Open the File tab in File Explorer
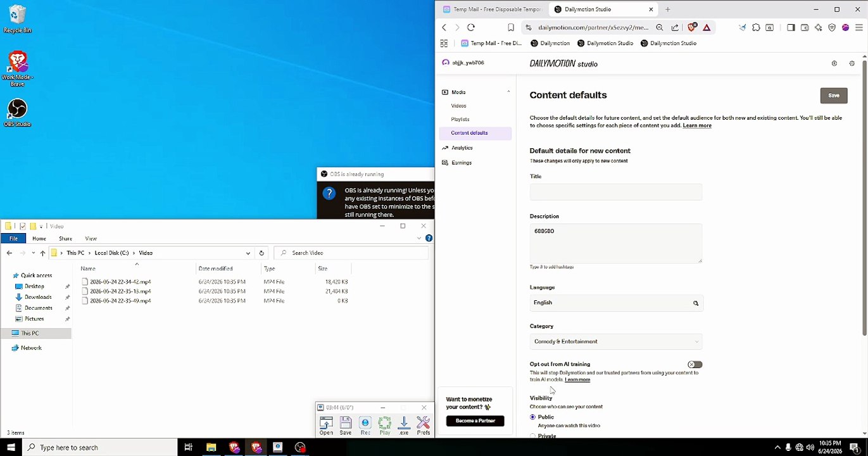Image resolution: width=868 pixels, height=456 pixels. [13, 238]
